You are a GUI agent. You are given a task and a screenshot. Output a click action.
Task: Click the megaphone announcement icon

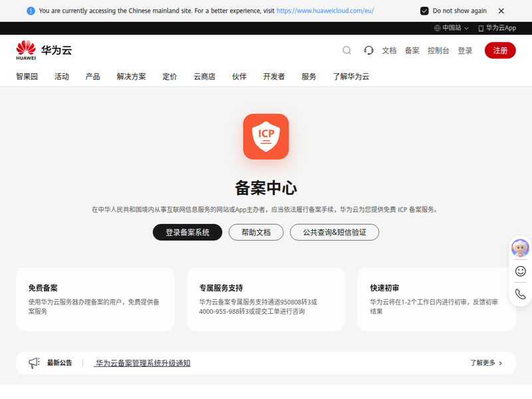[x=34, y=362]
